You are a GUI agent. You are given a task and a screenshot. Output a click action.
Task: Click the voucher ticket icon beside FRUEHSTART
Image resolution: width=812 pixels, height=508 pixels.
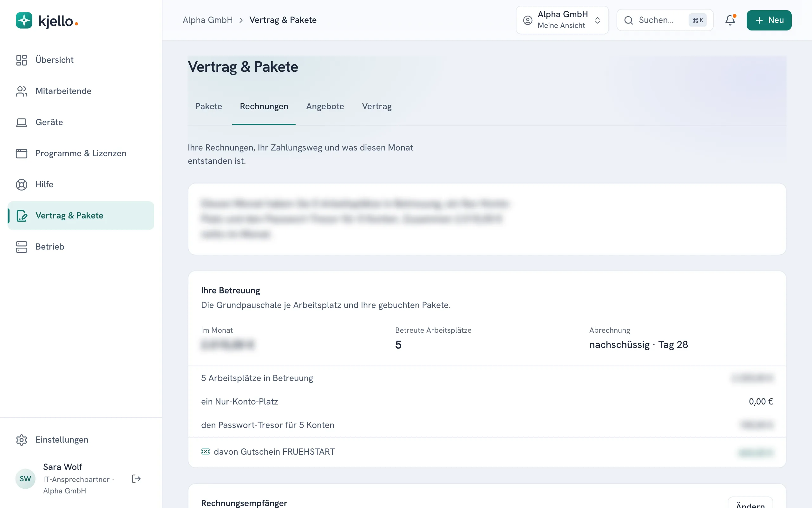pyautogui.click(x=205, y=451)
